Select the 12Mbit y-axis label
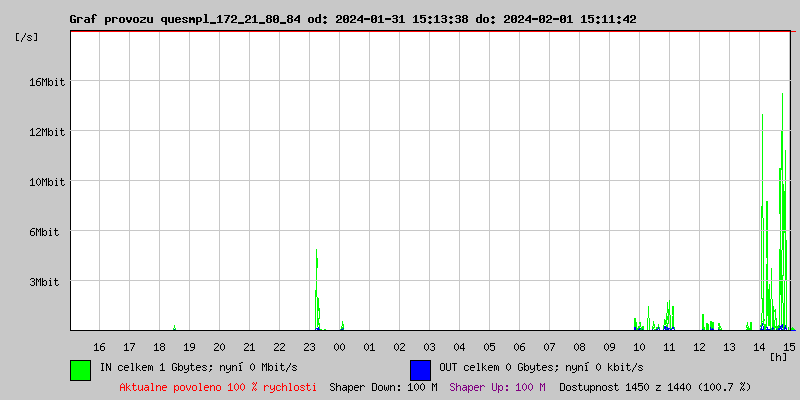Viewport: 800px width, 400px height. coord(46,132)
